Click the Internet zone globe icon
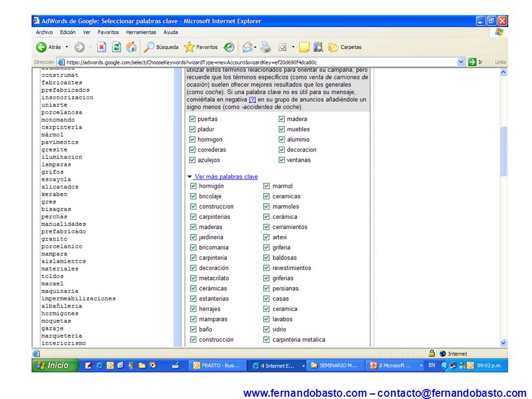The width and height of the screenshot is (532, 399). 443,354
